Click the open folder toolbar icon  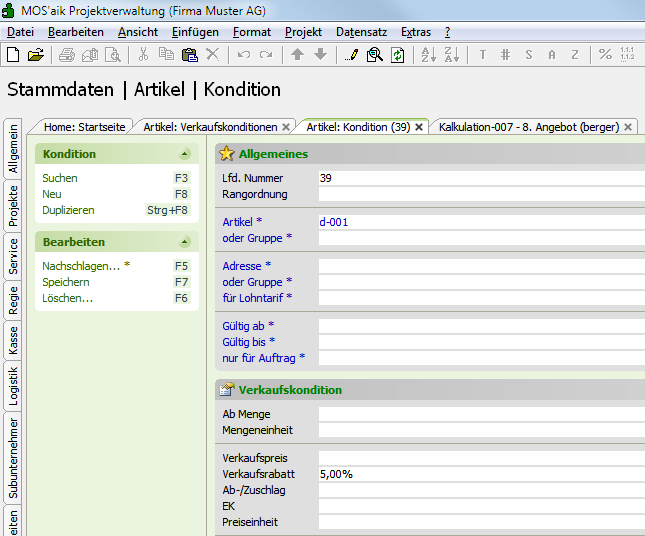point(36,54)
